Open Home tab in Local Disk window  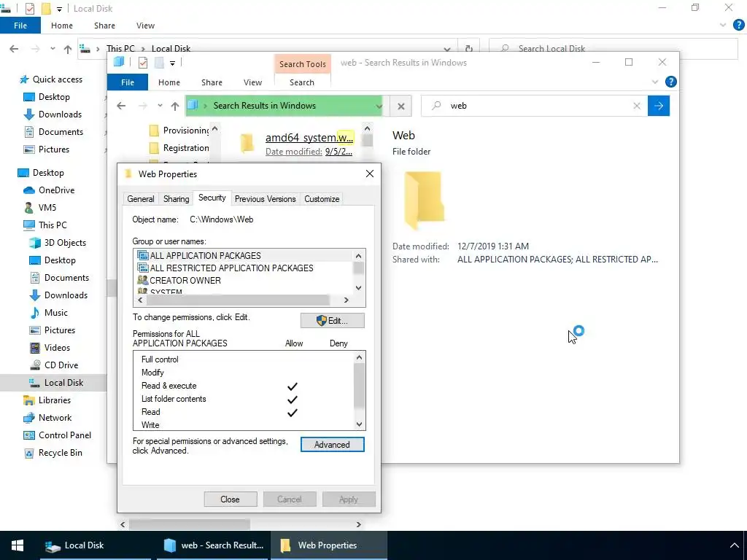(x=62, y=26)
